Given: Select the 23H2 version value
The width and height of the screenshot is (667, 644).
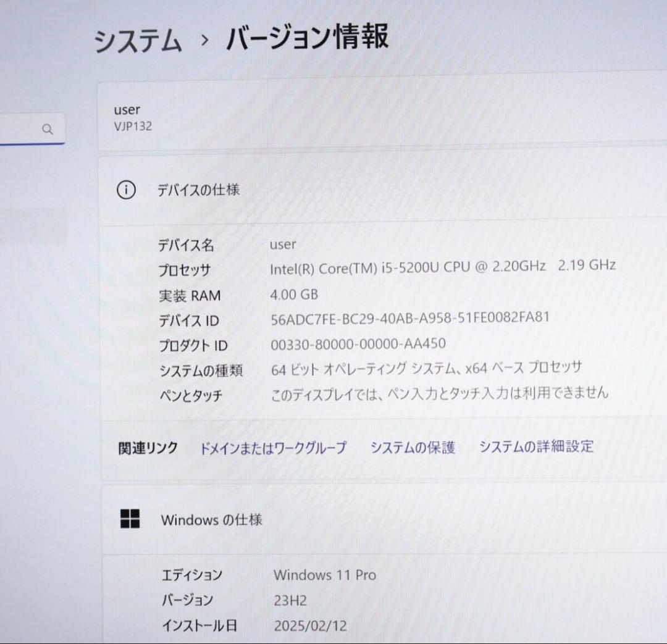Looking at the screenshot, I should pos(290,600).
